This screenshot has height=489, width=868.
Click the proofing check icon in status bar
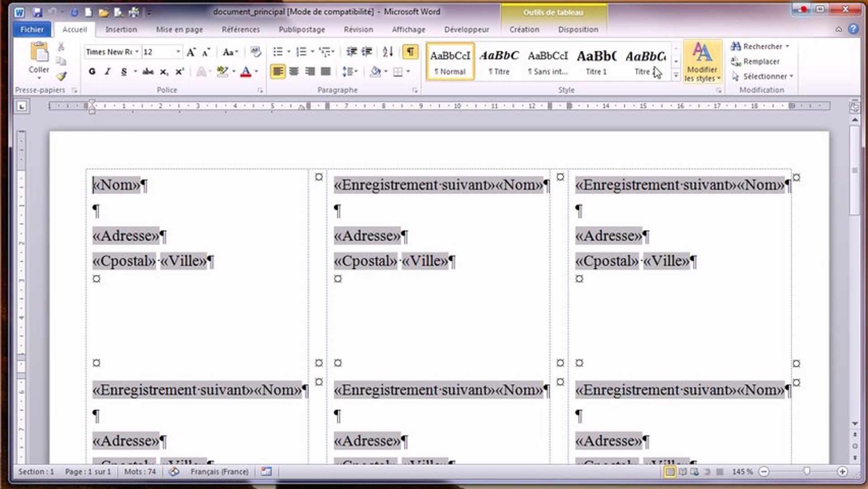pos(174,472)
